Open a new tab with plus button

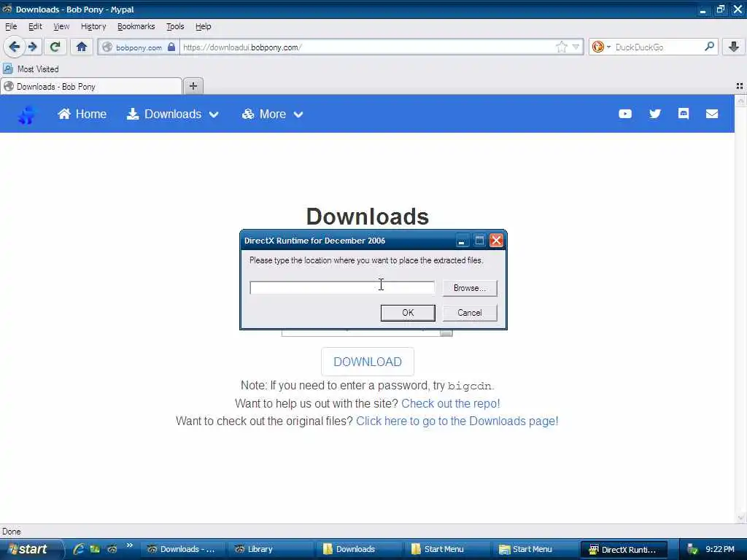(193, 86)
